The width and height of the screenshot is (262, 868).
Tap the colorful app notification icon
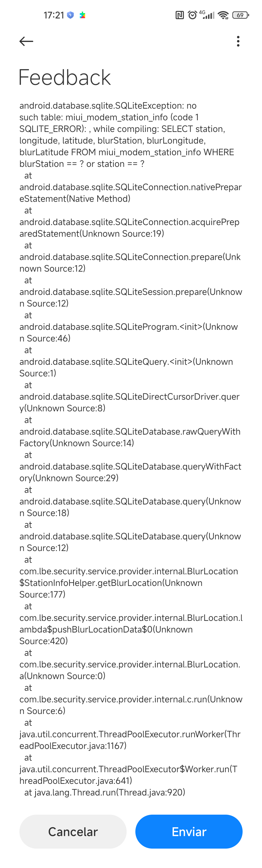point(82,15)
